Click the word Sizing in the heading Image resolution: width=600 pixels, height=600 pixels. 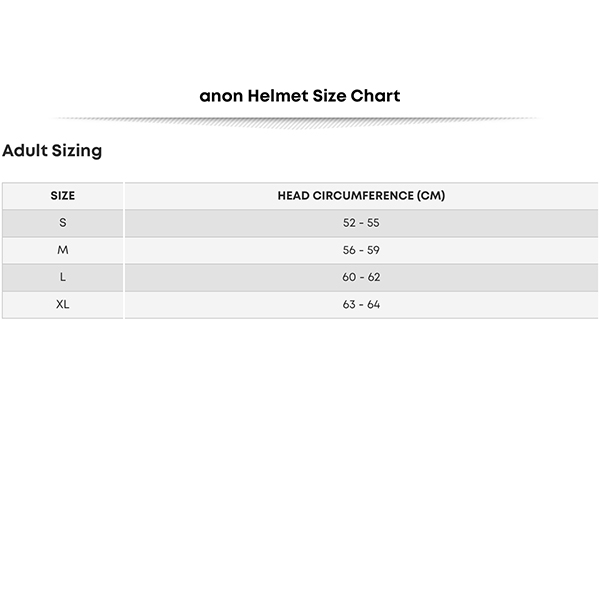point(77,152)
